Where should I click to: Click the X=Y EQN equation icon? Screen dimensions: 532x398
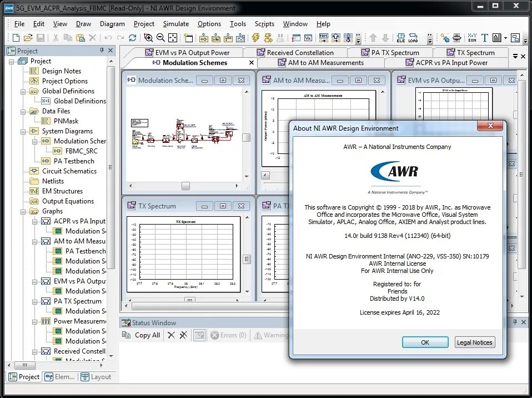point(472,38)
